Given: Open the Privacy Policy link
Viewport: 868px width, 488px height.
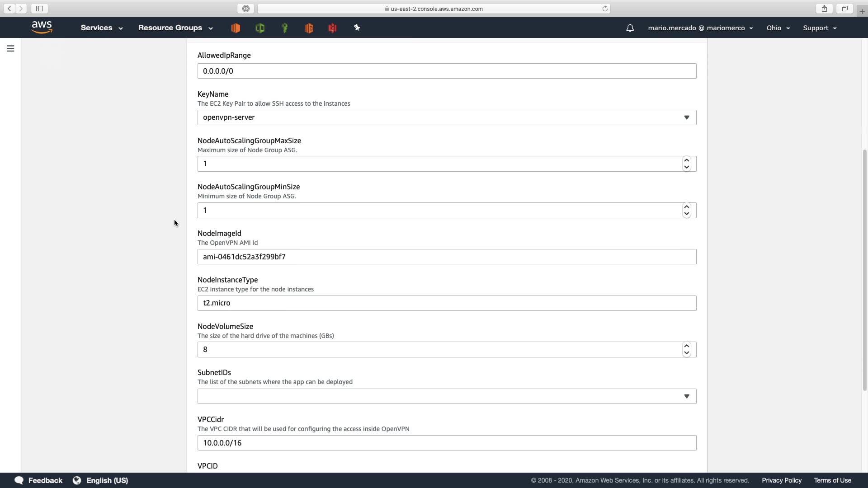Looking at the screenshot, I should pos(781,480).
